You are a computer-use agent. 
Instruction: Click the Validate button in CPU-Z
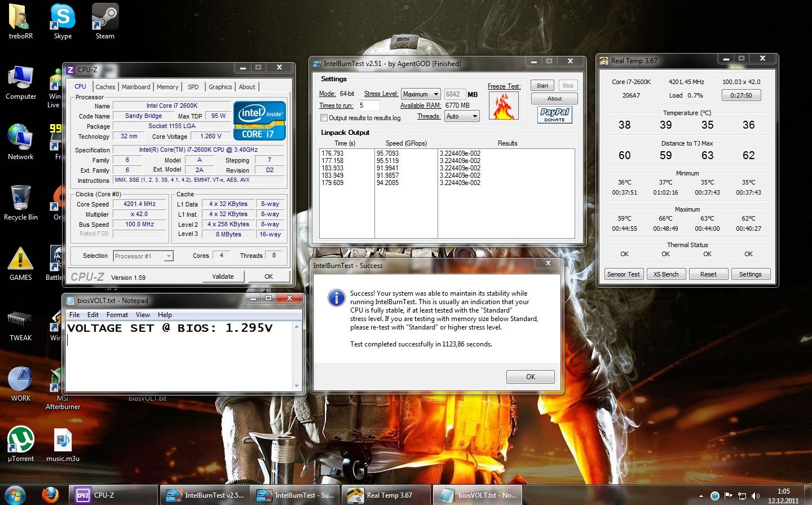(x=223, y=276)
